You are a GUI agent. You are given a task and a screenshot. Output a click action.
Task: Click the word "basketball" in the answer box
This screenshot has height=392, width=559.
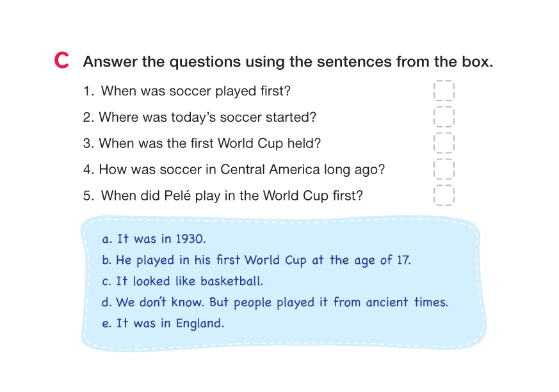pos(232,281)
